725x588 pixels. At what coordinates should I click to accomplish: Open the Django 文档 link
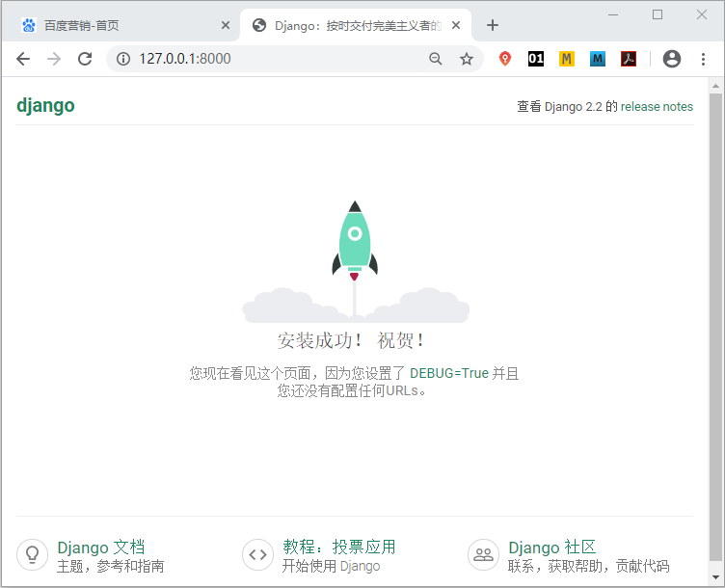pos(101,548)
